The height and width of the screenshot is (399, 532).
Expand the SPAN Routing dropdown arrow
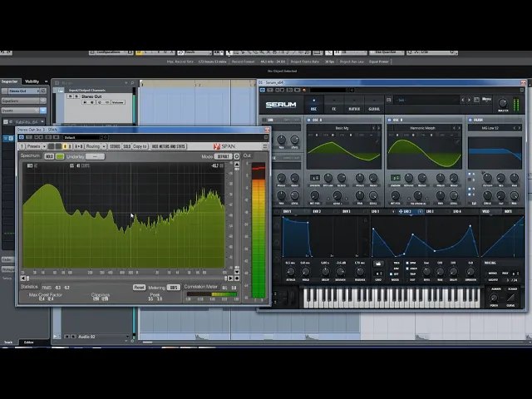[x=104, y=146]
